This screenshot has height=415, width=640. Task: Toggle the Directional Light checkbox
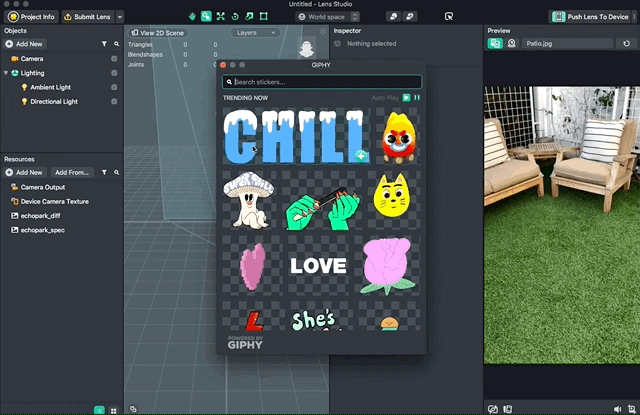pyautogui.click(x=114, y=102)
